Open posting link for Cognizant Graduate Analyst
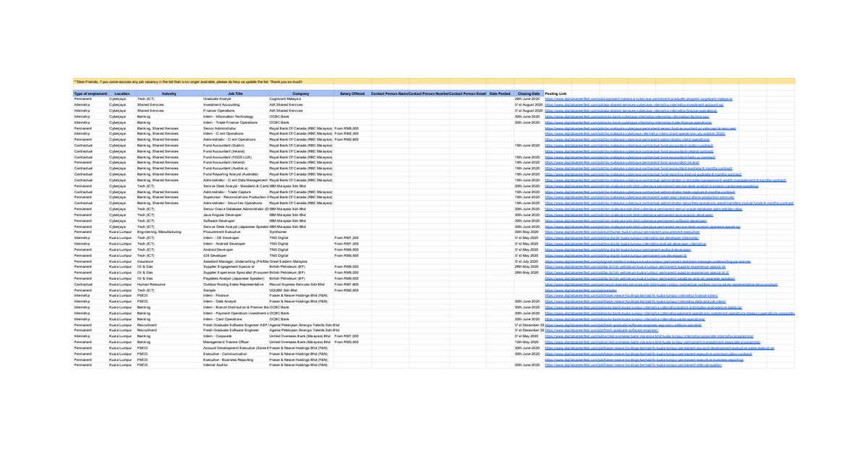This screenshot has height=456, width=868. (639, 99)
